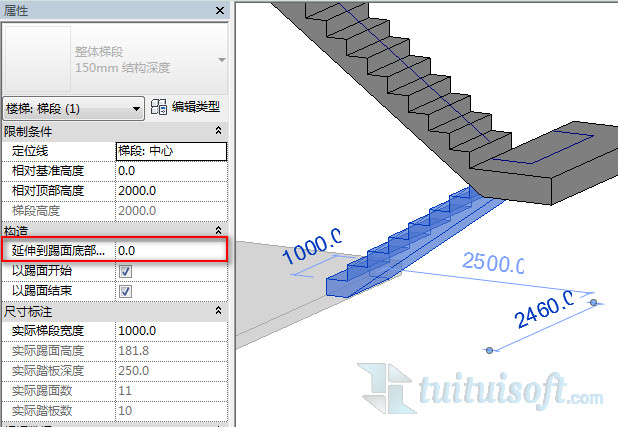Screen dimensions: 618x427
Task: Collapse the 限制条件 section
Action: tap(218, 131)
